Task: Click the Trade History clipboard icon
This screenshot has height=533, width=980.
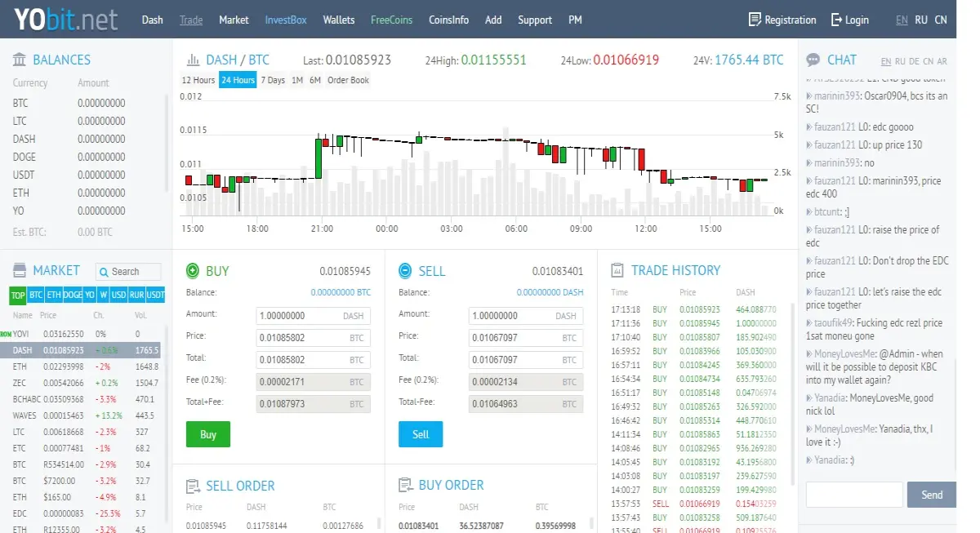Action: [x=617, y=270]
